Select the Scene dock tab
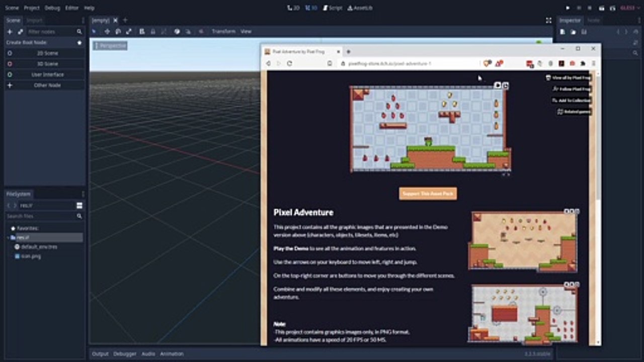The image size is (644, 362). (x=13, y=20)
